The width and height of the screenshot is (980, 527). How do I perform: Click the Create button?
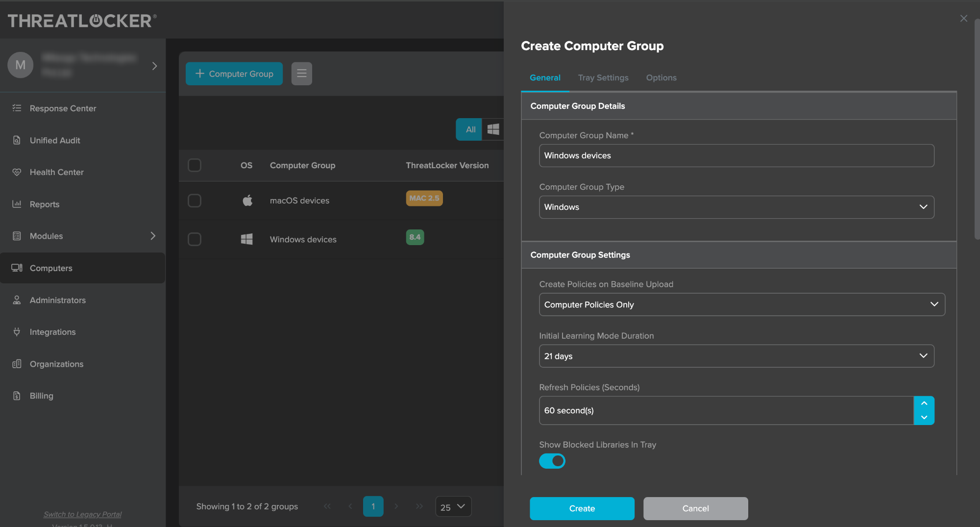(x=582, y=508)
